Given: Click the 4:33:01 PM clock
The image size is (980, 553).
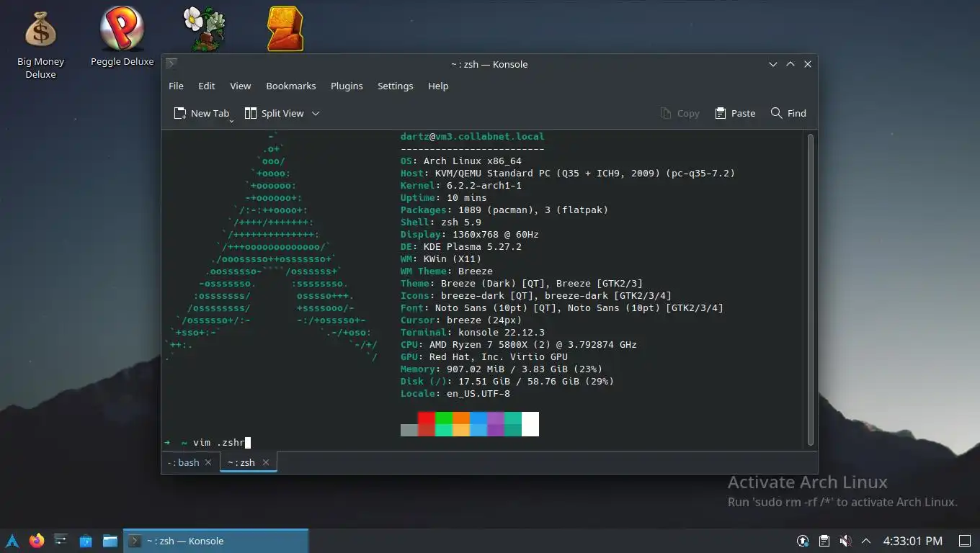Looking at the screenshot, I should 912,541.
